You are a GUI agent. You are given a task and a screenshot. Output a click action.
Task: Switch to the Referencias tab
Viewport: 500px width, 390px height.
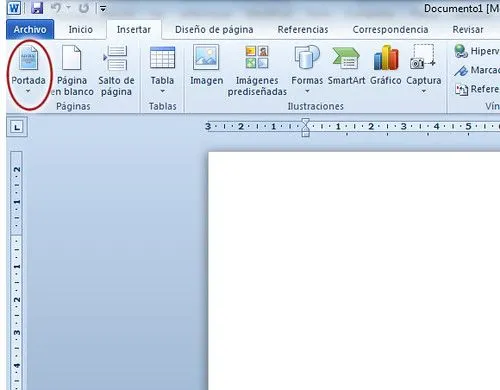pyautogui.click(x=303, y=29)
